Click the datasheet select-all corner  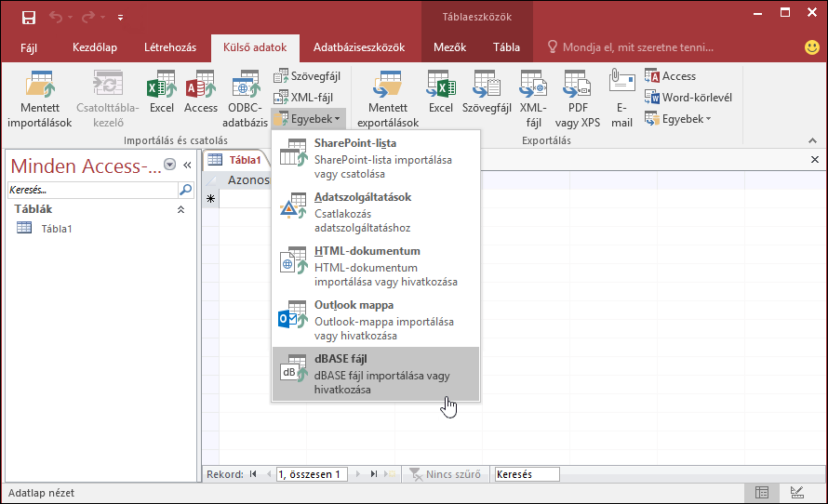(210, 180)
